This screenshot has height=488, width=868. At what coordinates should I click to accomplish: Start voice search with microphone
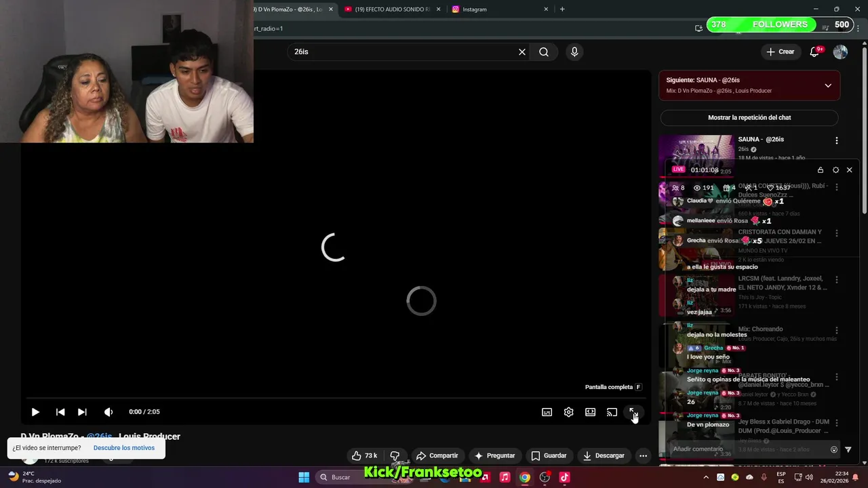[x=574, y=52]
